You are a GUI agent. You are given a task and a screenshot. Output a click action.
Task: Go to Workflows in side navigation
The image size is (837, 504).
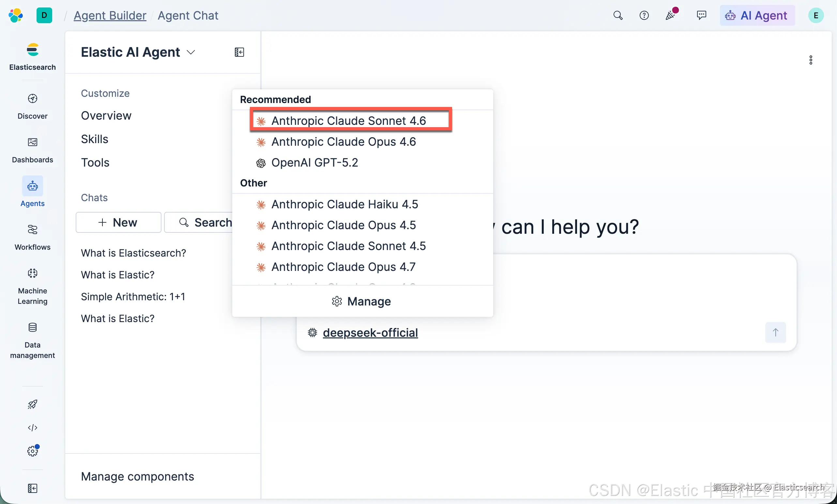click(x=33, y=237)
